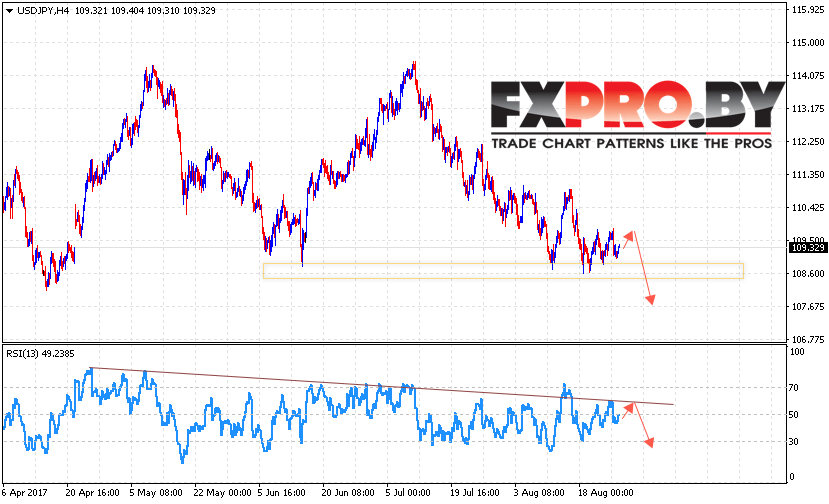829x504 pixels.
Task: Click the RSI level 70 label
Action: [794, 388]
